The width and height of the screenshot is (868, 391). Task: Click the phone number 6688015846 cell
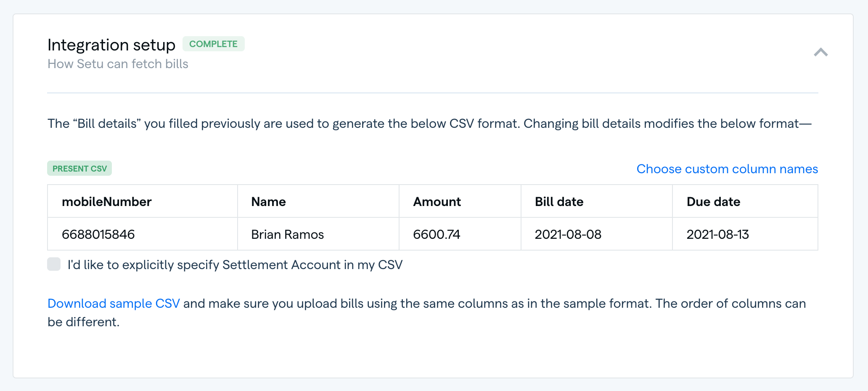coord(98,234)
